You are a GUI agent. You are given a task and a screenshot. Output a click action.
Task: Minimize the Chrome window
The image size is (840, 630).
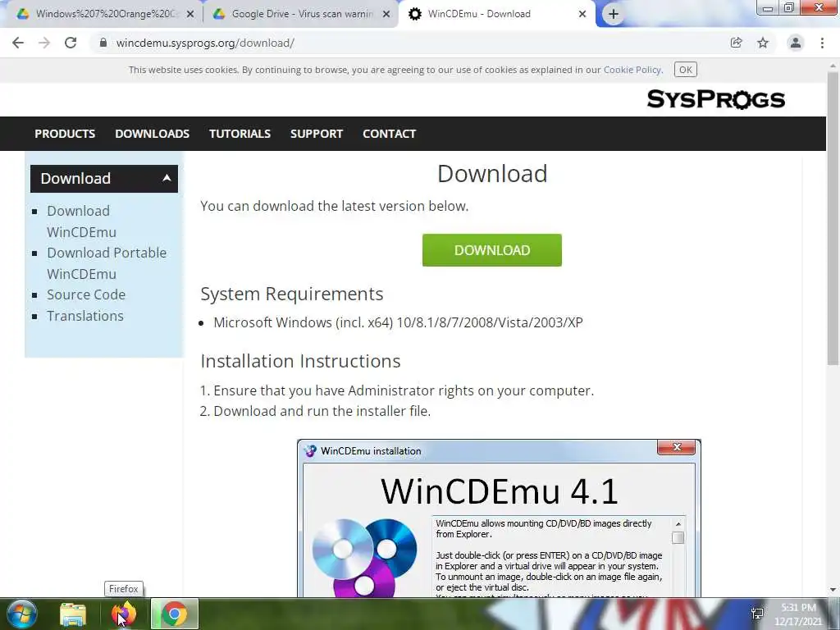pyautogui.click(x=767, y=8)
